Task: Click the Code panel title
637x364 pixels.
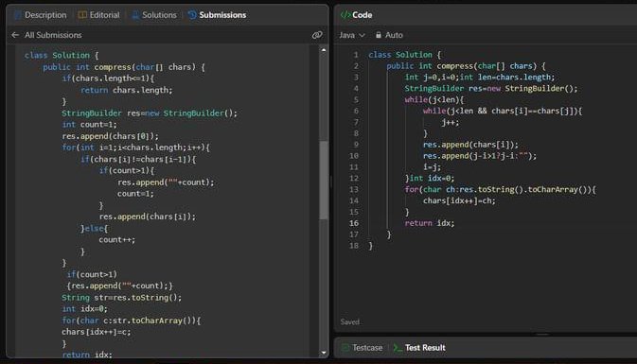Action: [x=362, y=15]
